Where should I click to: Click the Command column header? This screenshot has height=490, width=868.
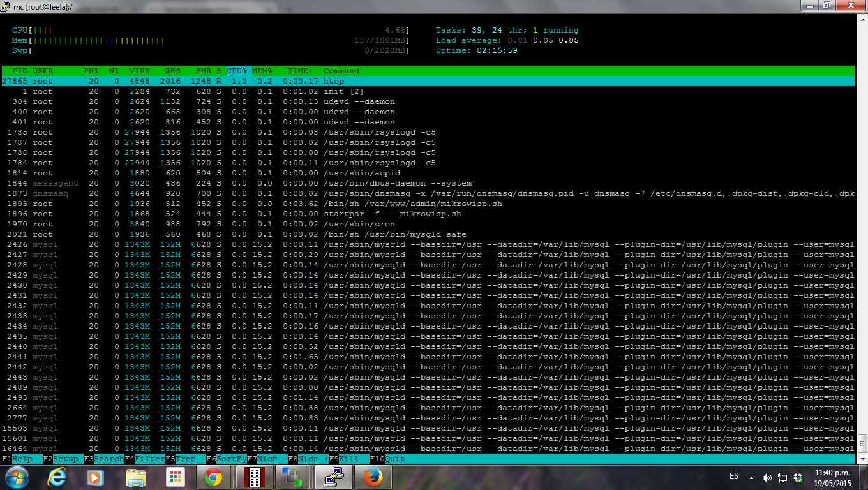tap(341, 71)
